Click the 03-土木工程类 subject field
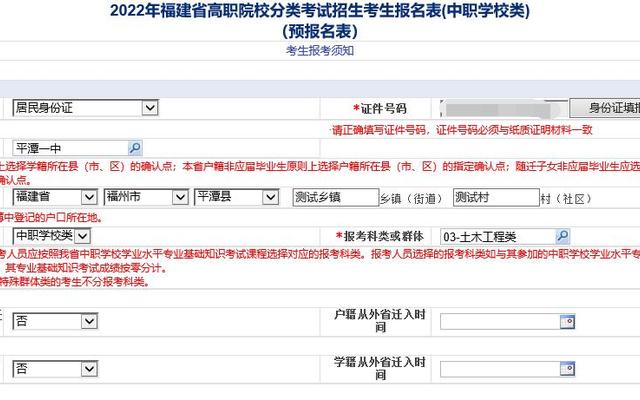Screen dimensions: 640x400 point(498,237)
